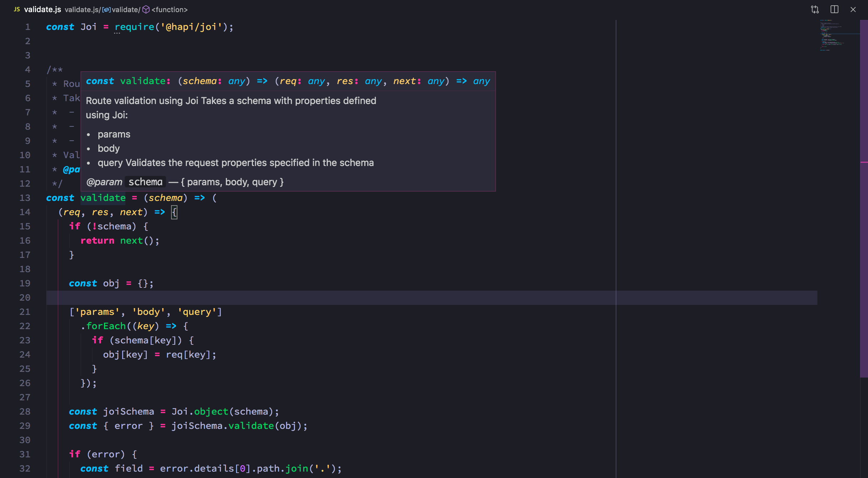Click '@param schema' line in hover tooltip
Screen dimensions: 868x478
[185, 182]
